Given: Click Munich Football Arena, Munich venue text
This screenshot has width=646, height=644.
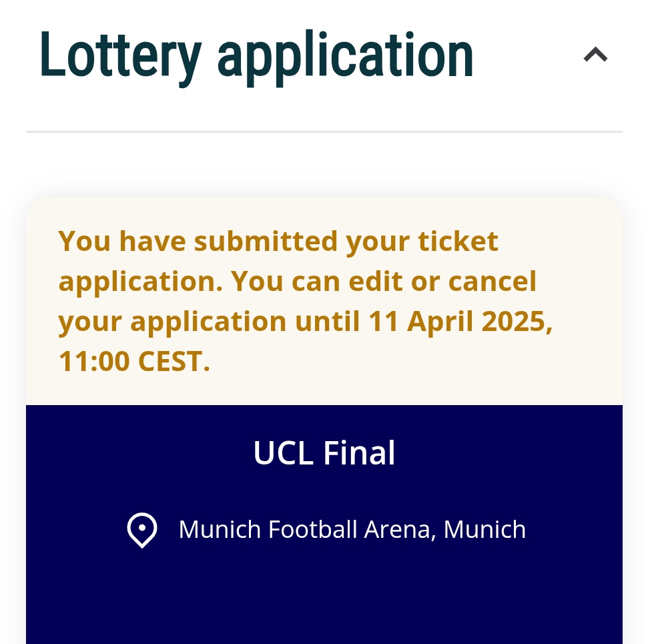Looking at the screenshot, I should [352, 529].
